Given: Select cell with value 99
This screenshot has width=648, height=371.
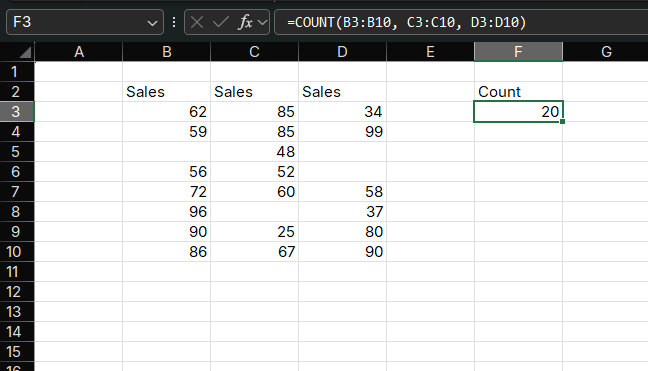Looking at the screenshot, I should tap(343, 132).
